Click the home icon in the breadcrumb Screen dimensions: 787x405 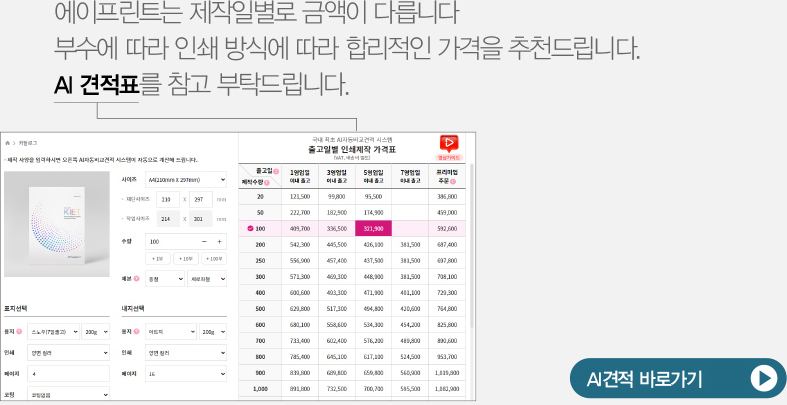tap(7, 143)
